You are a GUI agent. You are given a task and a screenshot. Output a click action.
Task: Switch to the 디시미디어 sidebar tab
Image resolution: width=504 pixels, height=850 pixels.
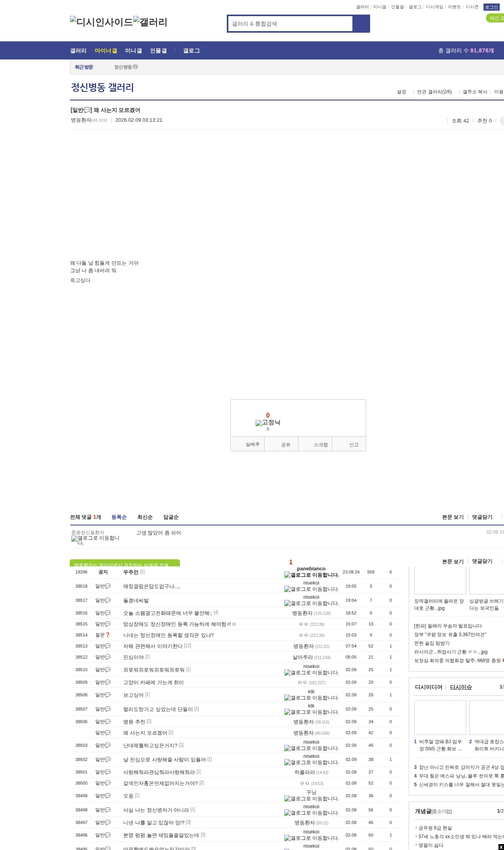tap(428, 687)
